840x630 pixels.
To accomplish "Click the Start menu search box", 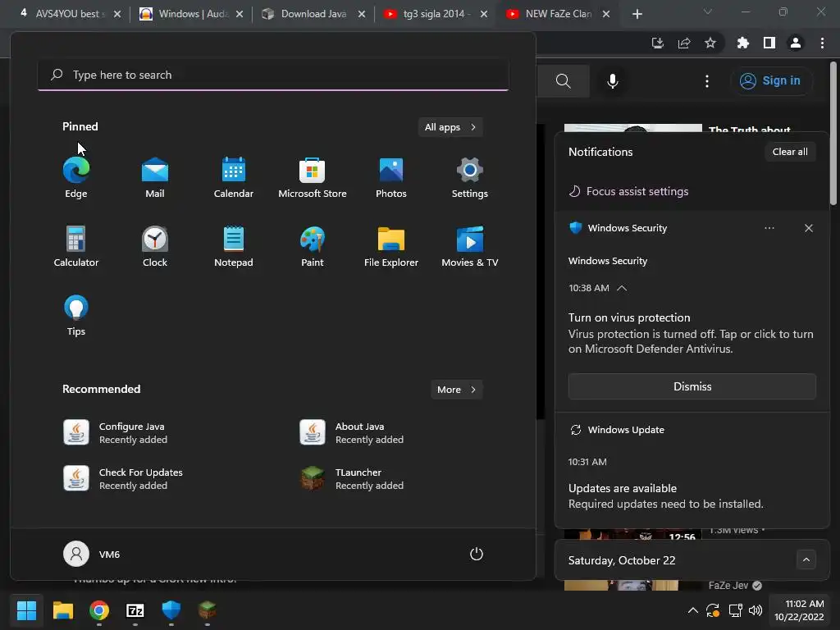I will coord(273,75).
